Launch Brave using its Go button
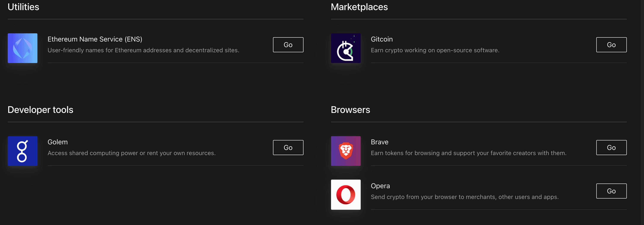 pos(611,147)
